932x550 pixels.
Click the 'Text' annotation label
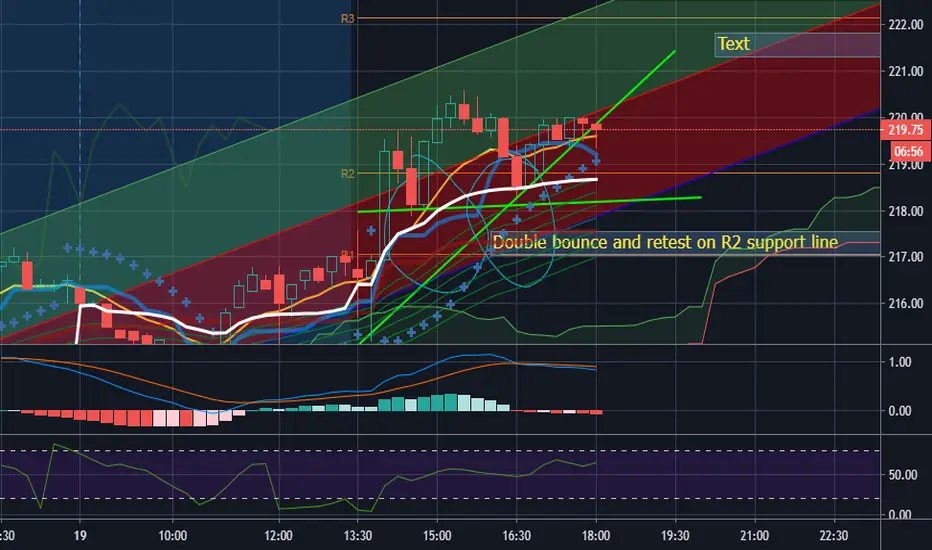pyautogui.click(x=733, y=44)
